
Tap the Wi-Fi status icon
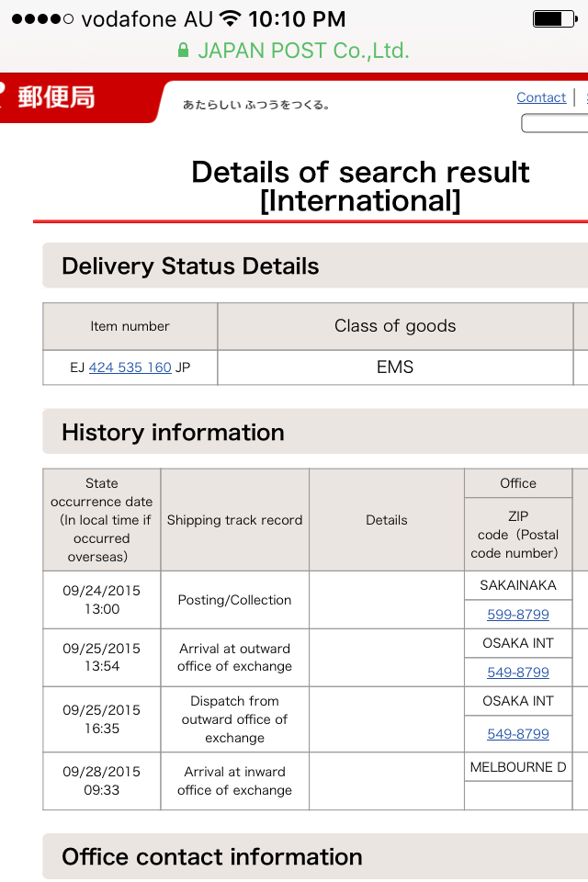tap(231, 18)
